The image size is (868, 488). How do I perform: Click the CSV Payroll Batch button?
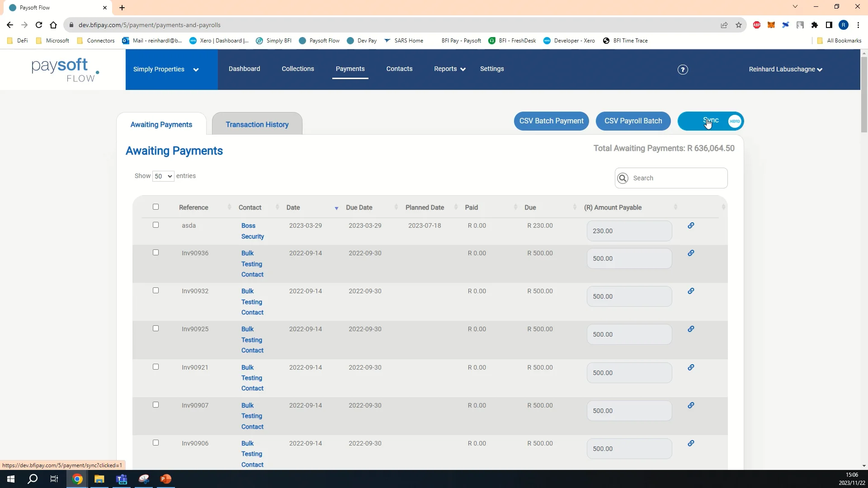tap(633, 121)
